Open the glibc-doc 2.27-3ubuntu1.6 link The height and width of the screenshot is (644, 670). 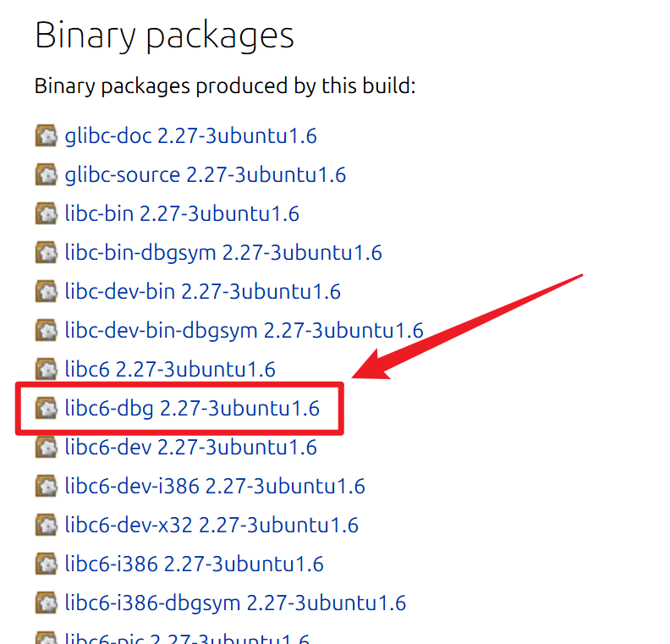click(190, 136)
